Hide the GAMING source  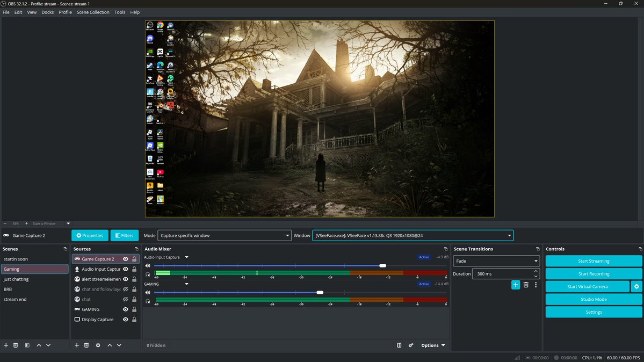click(x=126, y=309)
